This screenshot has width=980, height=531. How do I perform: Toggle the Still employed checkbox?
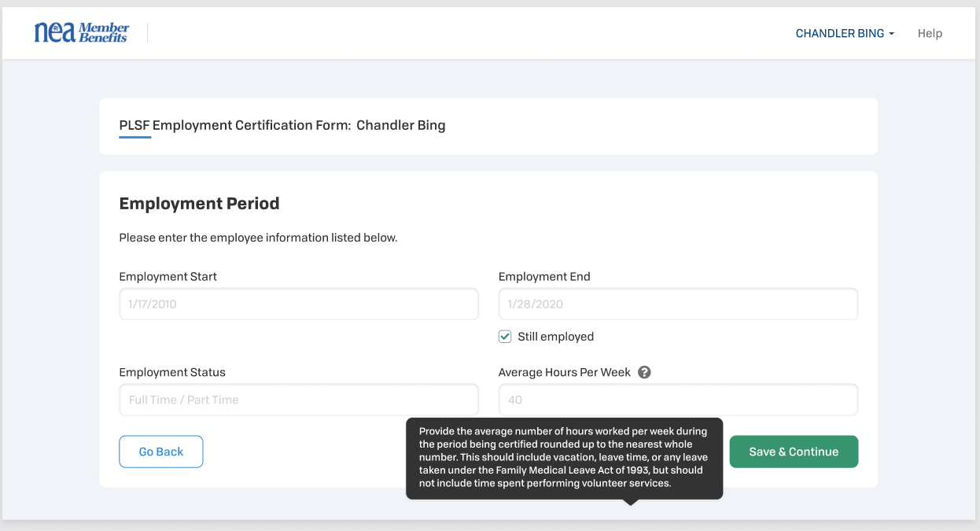tap(505, 337)
